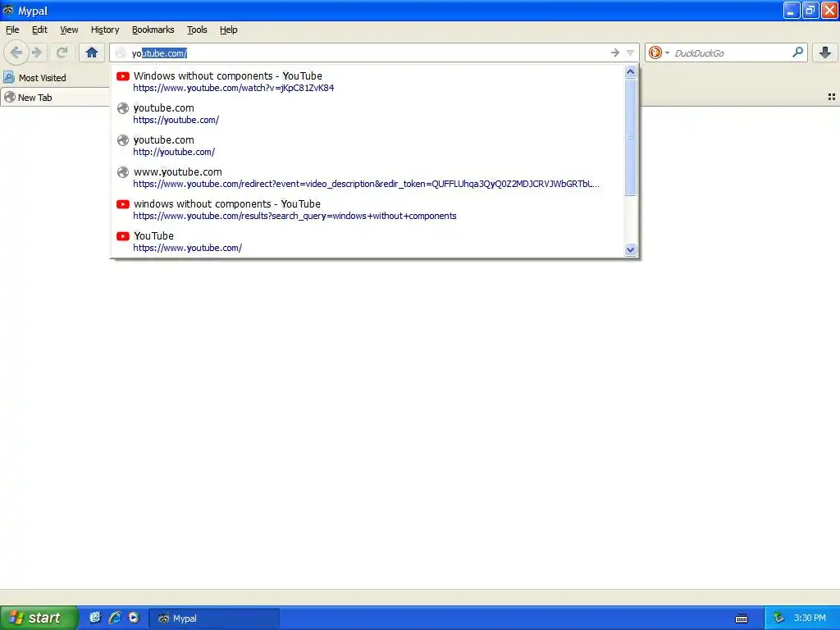Click the Mypal taskbar button
840x630 pixels.
(214, 619)
